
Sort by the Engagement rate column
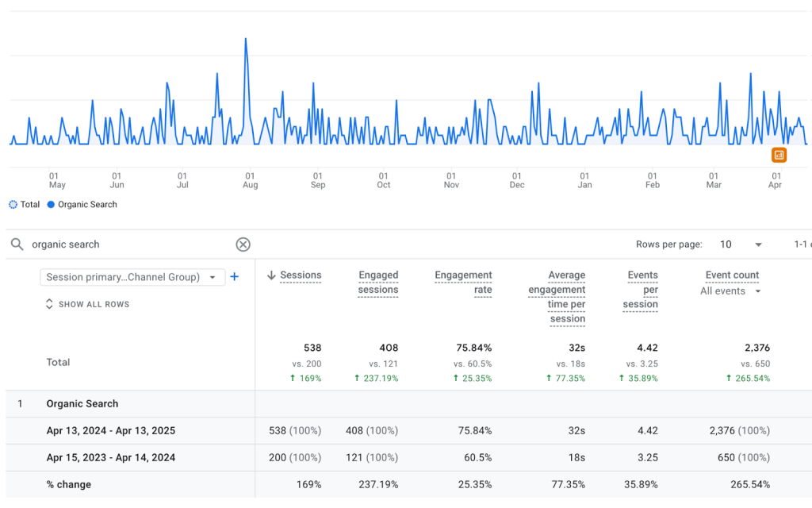(x=463, y=283)
